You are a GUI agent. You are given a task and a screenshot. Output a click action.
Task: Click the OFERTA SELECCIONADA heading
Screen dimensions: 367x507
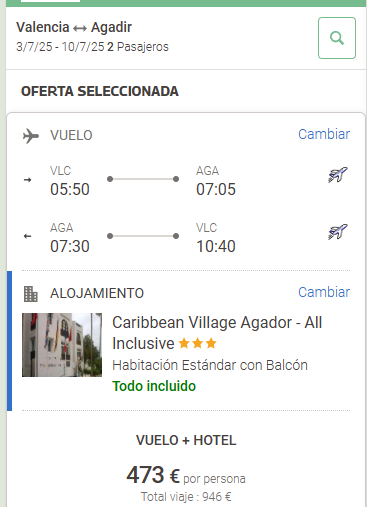[x=100, y=91]
